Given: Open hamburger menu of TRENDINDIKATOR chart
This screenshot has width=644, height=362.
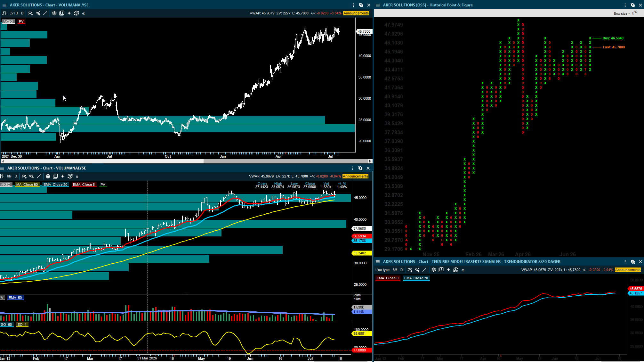Looking at the screenshot, I should coord(378,262).
